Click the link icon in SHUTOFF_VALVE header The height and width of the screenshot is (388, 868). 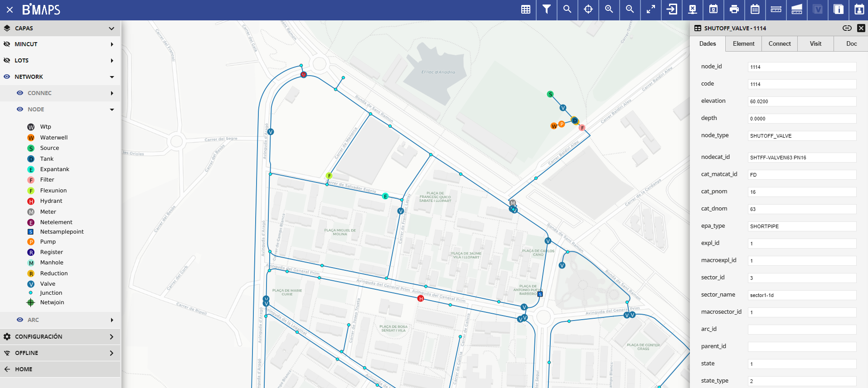click(847, 28)
